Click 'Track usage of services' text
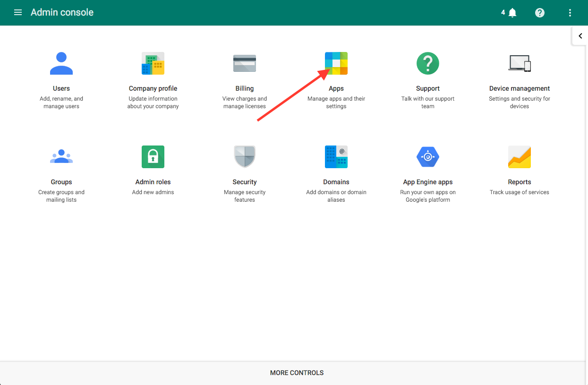 click(520, 192)
